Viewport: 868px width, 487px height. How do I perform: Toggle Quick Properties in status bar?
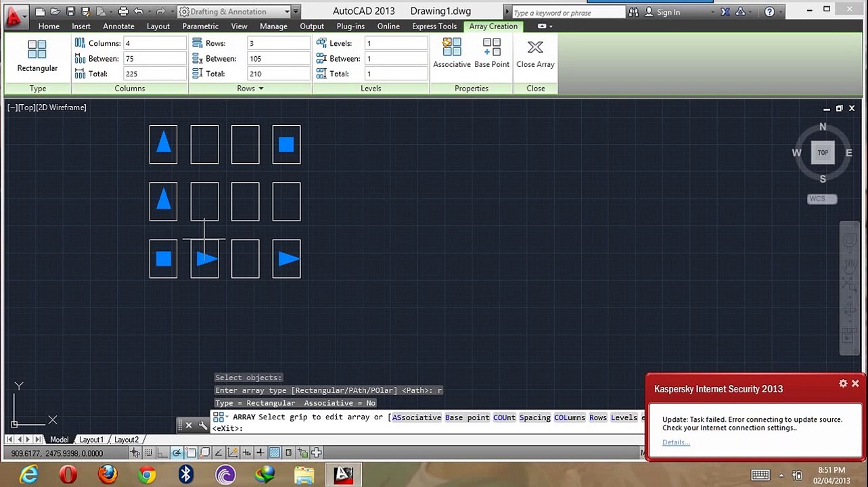(289, 453)
